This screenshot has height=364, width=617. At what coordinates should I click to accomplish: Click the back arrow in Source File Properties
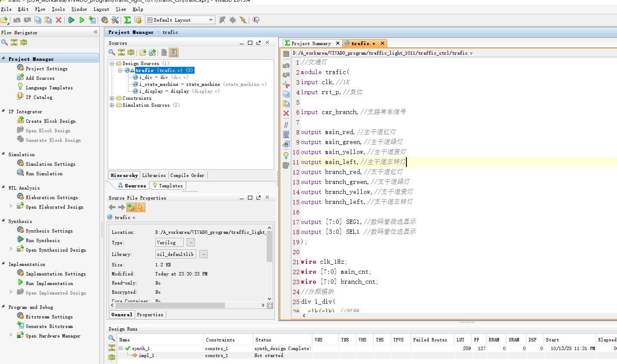click(x=112, y=207)
